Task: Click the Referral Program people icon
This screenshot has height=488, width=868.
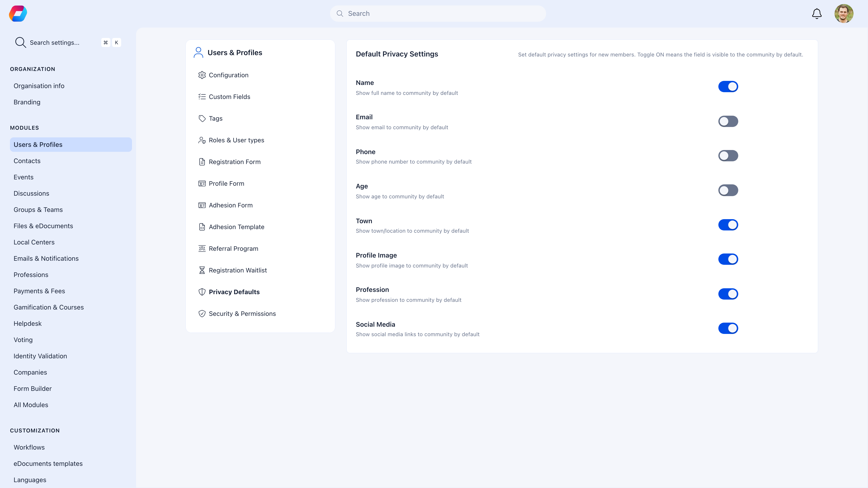Action: [x=202, y=249]
